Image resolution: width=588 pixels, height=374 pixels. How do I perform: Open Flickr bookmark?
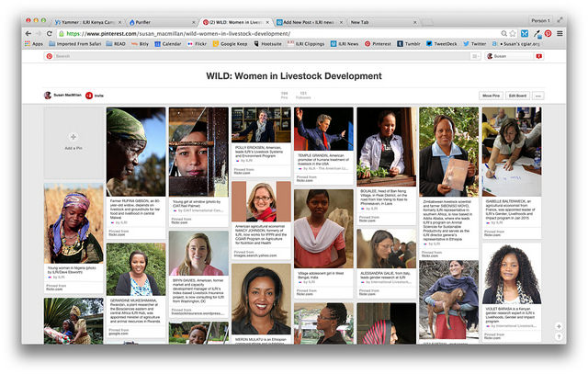198,44
